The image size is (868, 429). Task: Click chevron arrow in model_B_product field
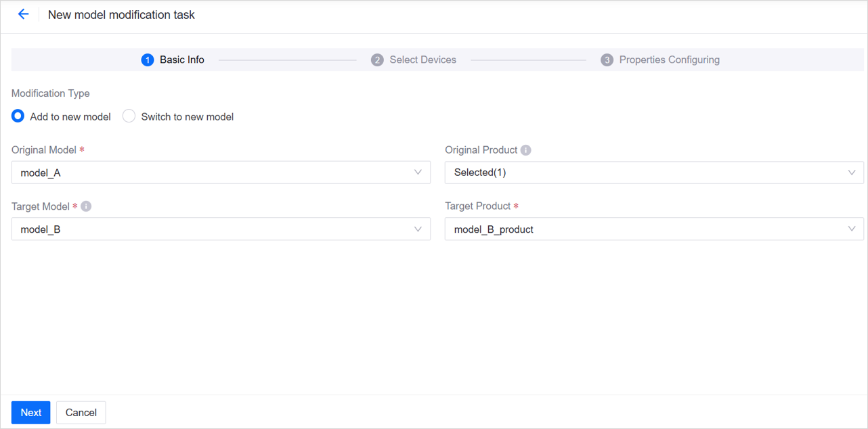click(x=852, y=229)
